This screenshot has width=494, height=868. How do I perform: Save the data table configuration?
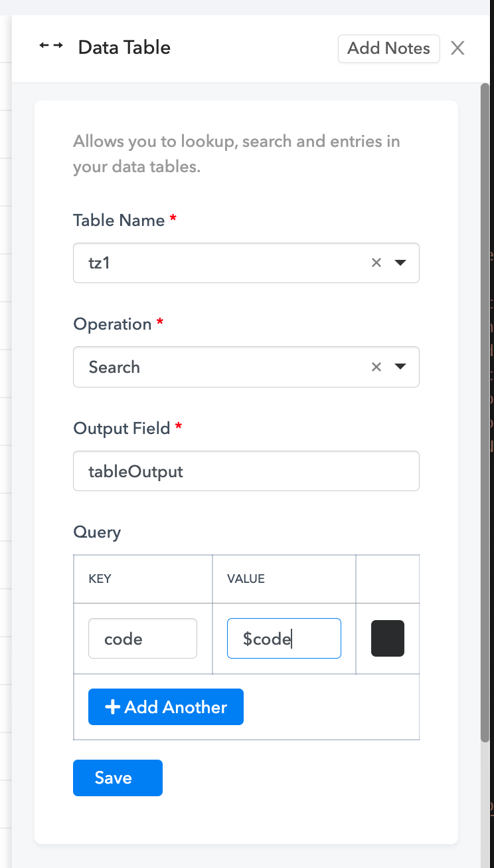(118, 778)
